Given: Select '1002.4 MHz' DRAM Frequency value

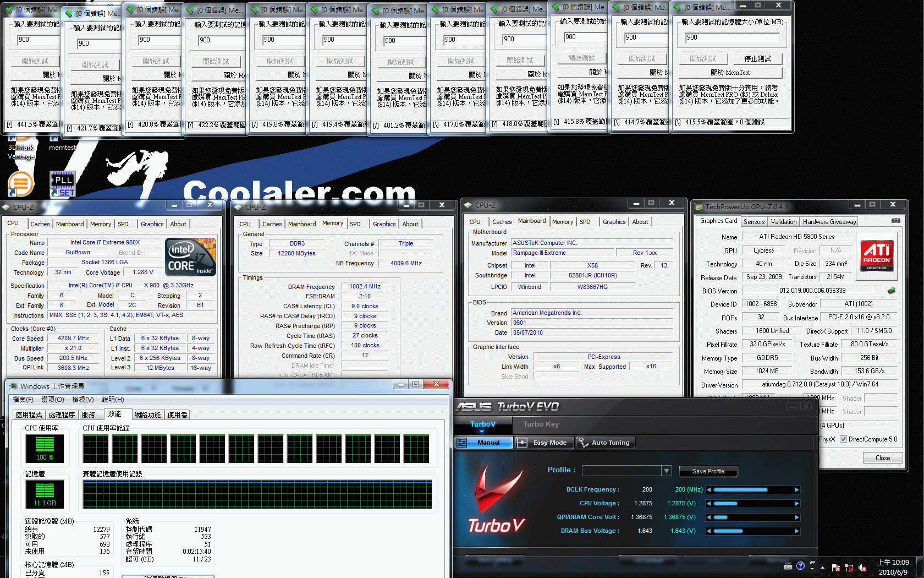Looking at the screenshot, I should [x=365, y=286].
